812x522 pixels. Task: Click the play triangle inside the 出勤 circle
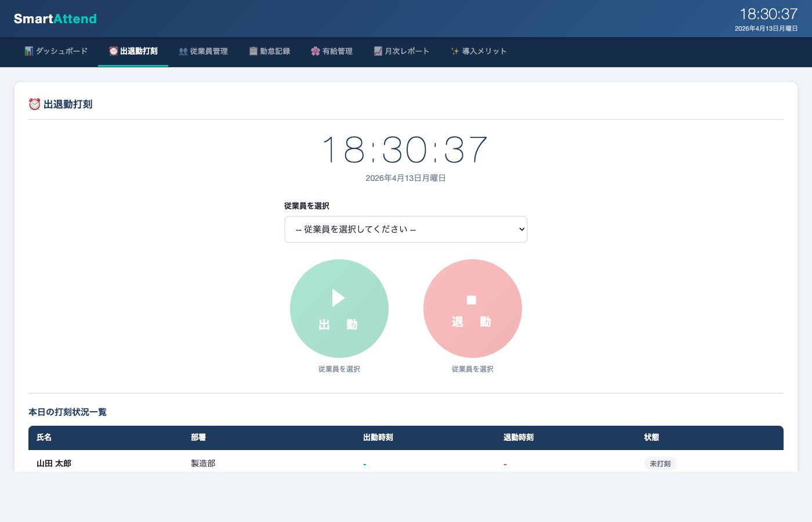pos(339,298)
